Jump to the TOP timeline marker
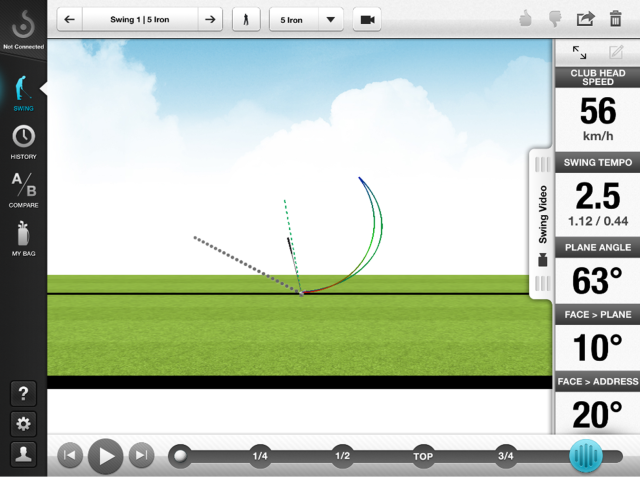640x477 pixels. (x=423, y=456)
